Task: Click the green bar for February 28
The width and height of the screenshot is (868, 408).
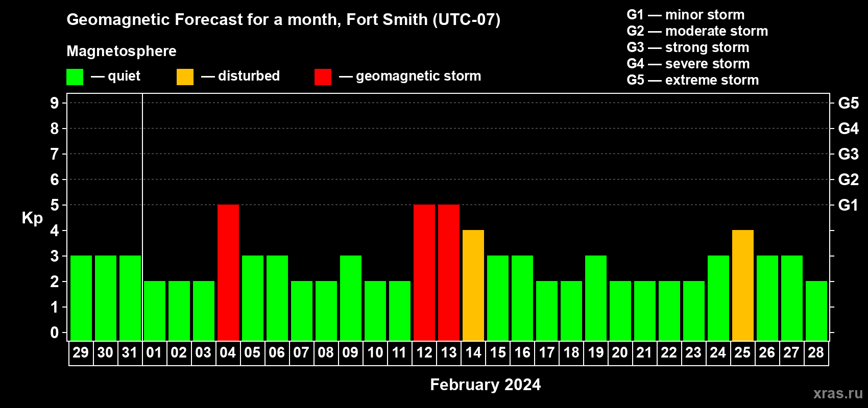Action: tap(816, 311)
